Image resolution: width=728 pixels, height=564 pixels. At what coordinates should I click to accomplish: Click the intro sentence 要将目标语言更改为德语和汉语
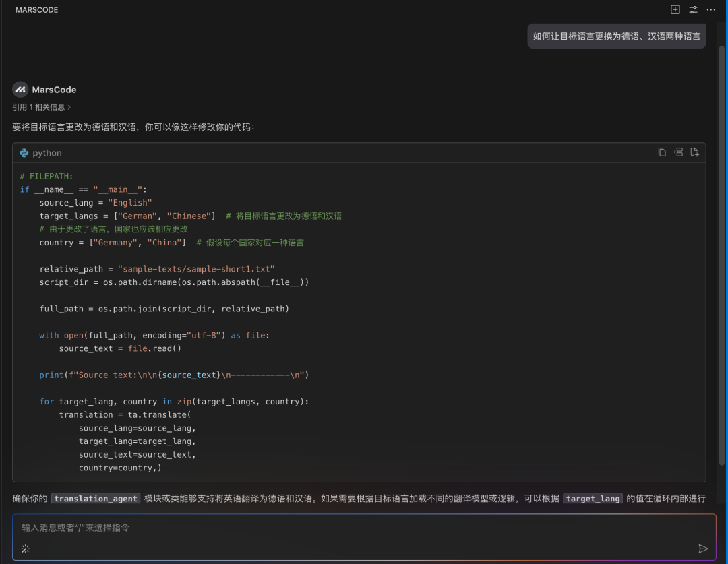click(x=133, y=127)
